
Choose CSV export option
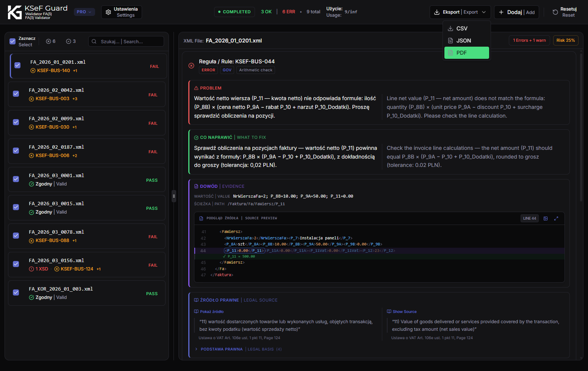[x=467, y=28]
